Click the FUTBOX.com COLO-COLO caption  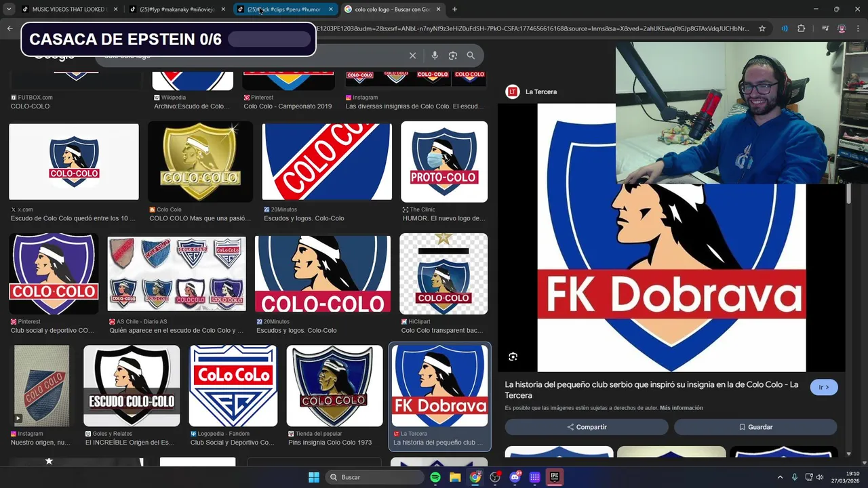point(30,106)
